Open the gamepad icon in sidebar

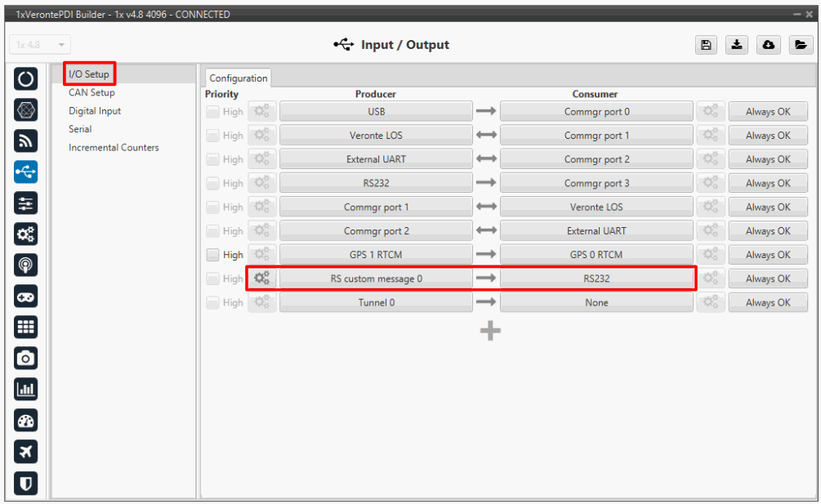click(x=26, y=296)
